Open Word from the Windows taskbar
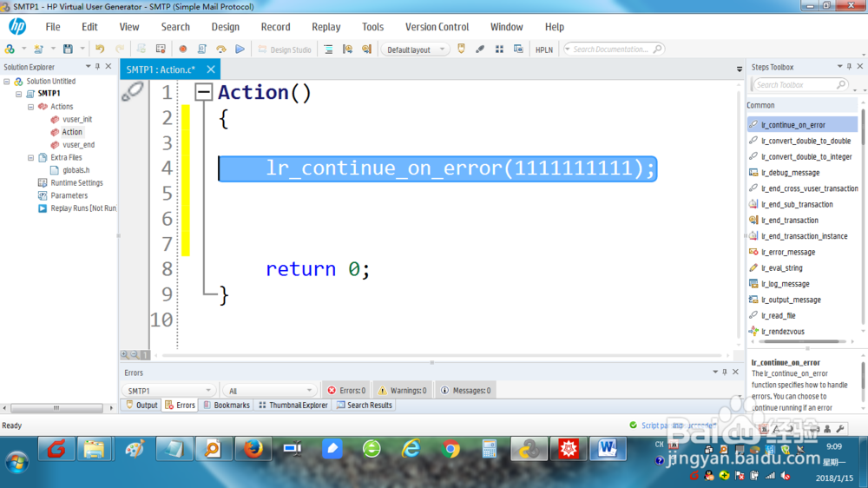Image resolution: width=868 pixels, height=488 pixels. tap(608, 449)
